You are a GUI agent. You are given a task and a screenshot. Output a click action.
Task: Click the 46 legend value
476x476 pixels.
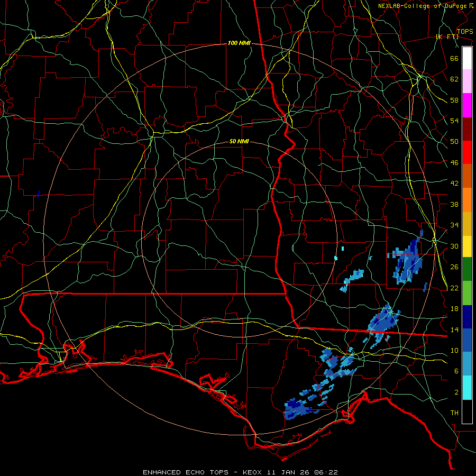[454, 163]
